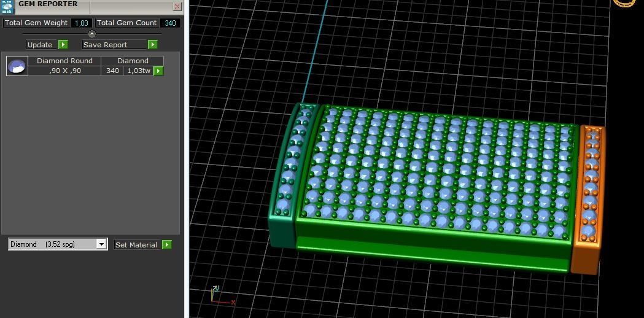Image resolution: width=644 pixels, height=318 pixels.
Task: Collapse panel with the round arrow handle
Action: point(92,34)
